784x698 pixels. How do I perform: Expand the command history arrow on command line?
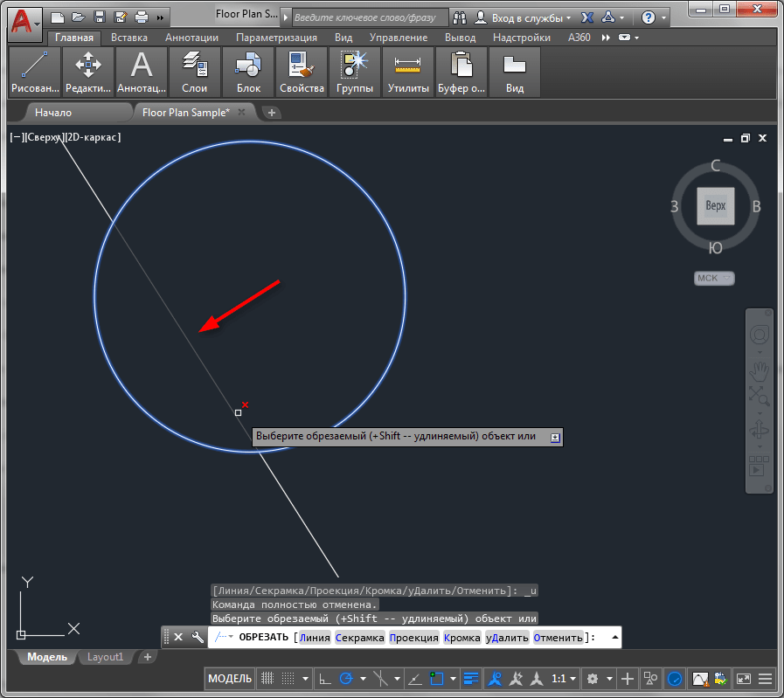point(614,637)
